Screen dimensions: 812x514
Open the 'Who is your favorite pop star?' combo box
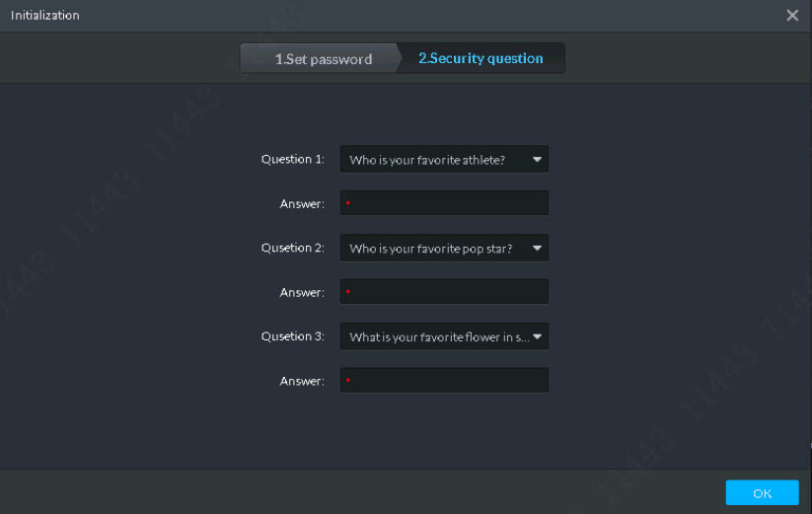434,249
